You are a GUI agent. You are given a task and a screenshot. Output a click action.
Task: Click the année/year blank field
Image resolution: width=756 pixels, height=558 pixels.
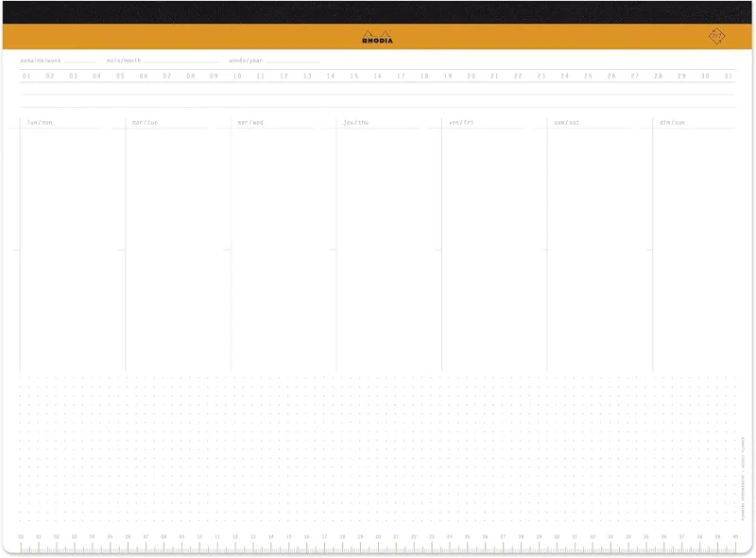293,61
